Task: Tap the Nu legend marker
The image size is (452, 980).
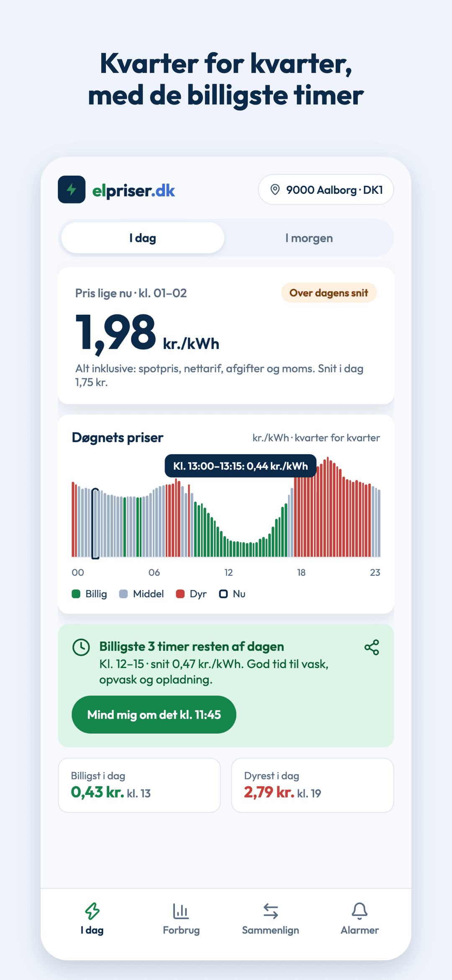Action: tap(223, 594)
